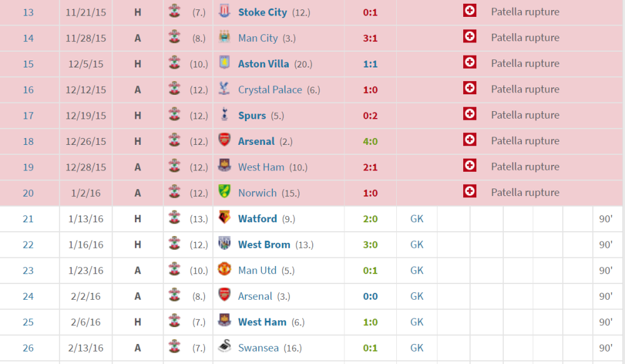Open the Spurs team link
The image size is (625, 364).
252,116
